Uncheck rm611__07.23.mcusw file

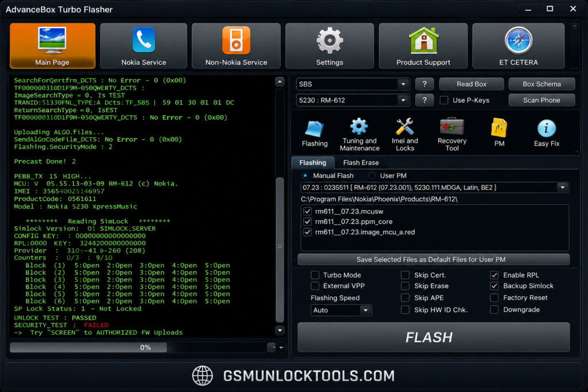[x=308, y=211]
